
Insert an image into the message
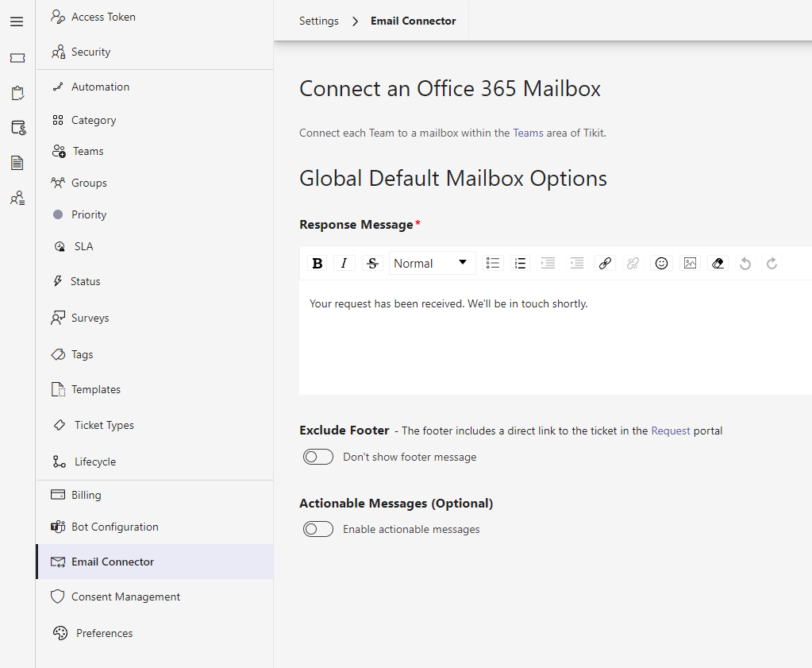click(690, 263)
